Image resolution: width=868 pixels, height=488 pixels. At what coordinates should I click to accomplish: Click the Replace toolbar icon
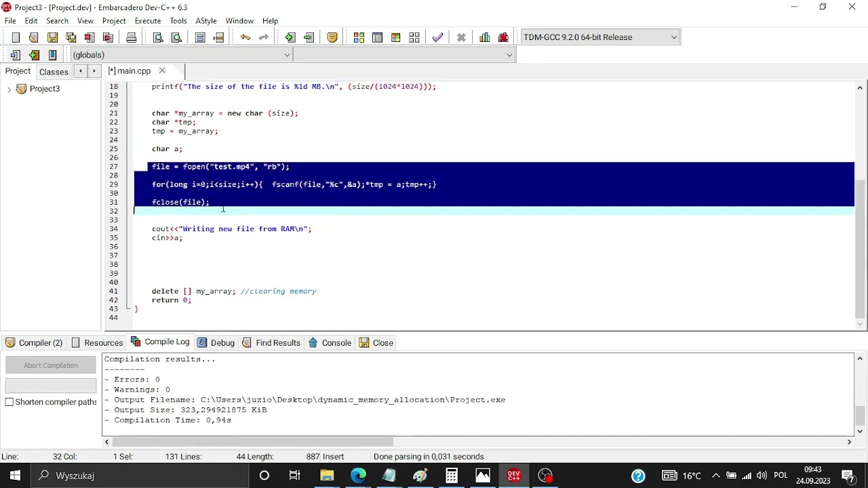coord(176,37)
